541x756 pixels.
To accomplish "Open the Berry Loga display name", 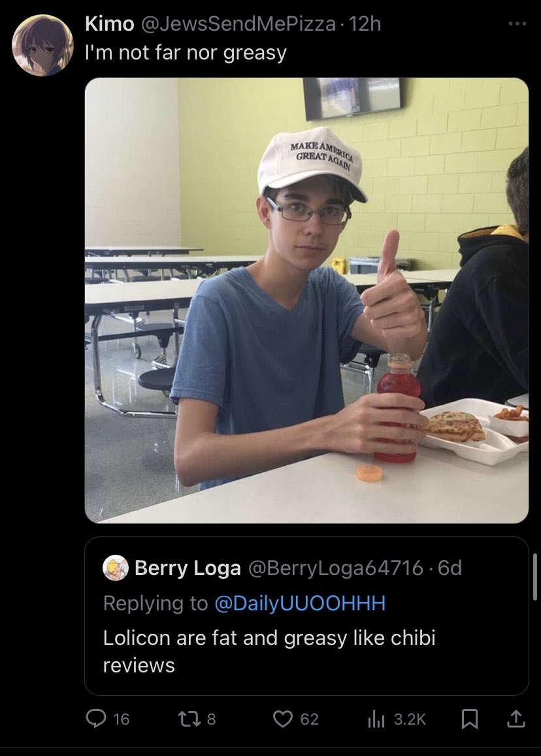I will click(x=188, y=567).
